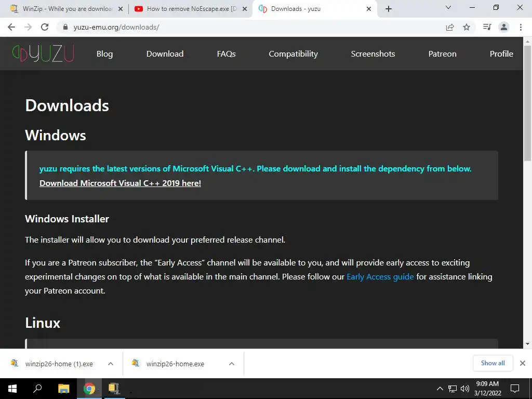Click the taskbar clock showing 9:09 AM
This screenshot has width=532, height=399.
487,389
